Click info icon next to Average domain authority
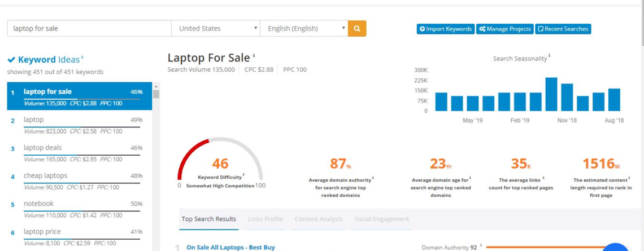Viewport: 644px width, 251px height. (x=373, y=178)
